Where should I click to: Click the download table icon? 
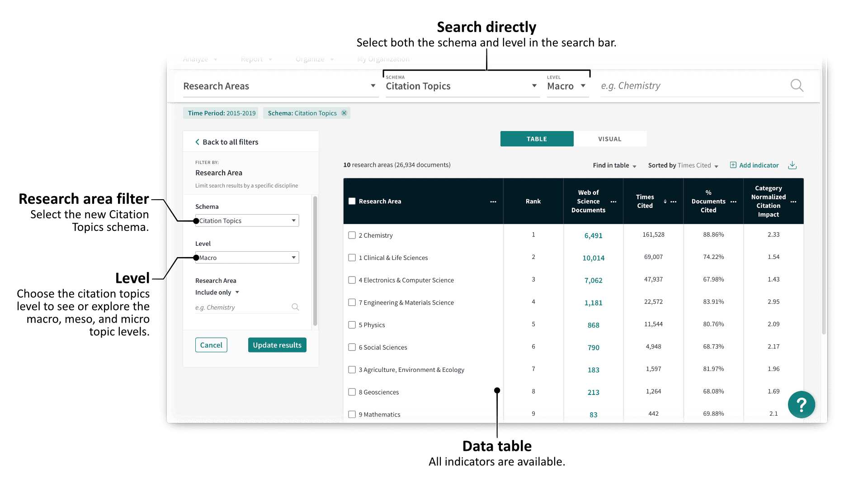(x=792, y=165)
